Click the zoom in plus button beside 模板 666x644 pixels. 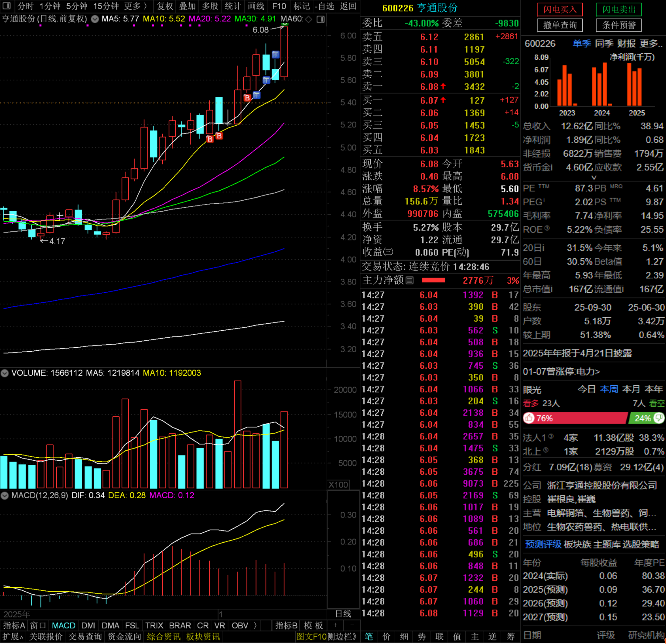[335, 625]
